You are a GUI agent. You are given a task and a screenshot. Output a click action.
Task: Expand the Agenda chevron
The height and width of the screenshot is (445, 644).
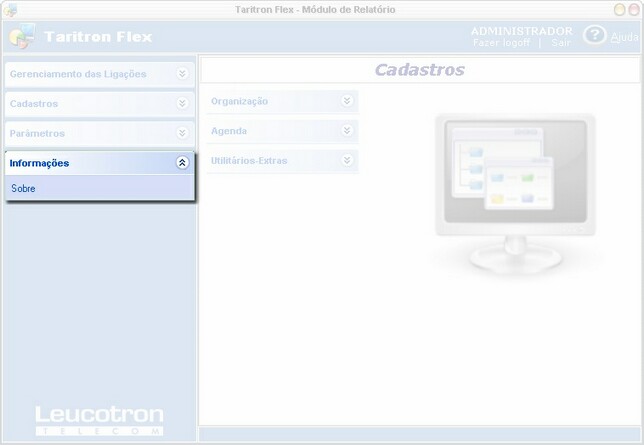click(x=347, y=130)
